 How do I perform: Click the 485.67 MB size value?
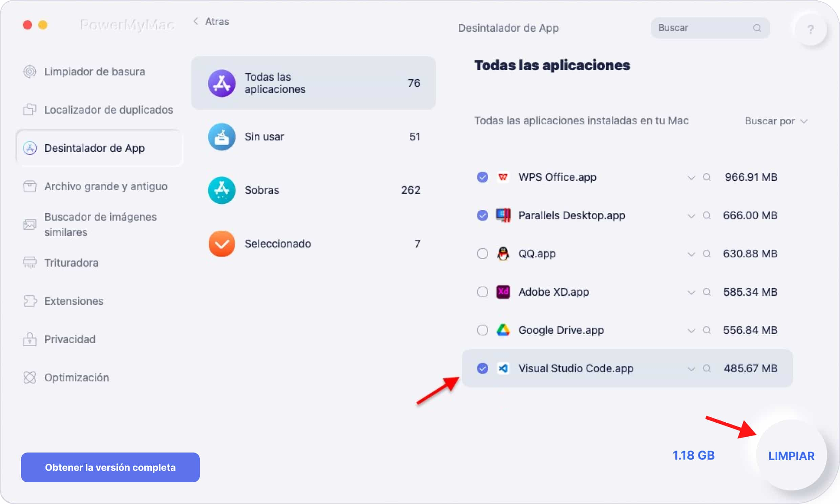[750, 368]
